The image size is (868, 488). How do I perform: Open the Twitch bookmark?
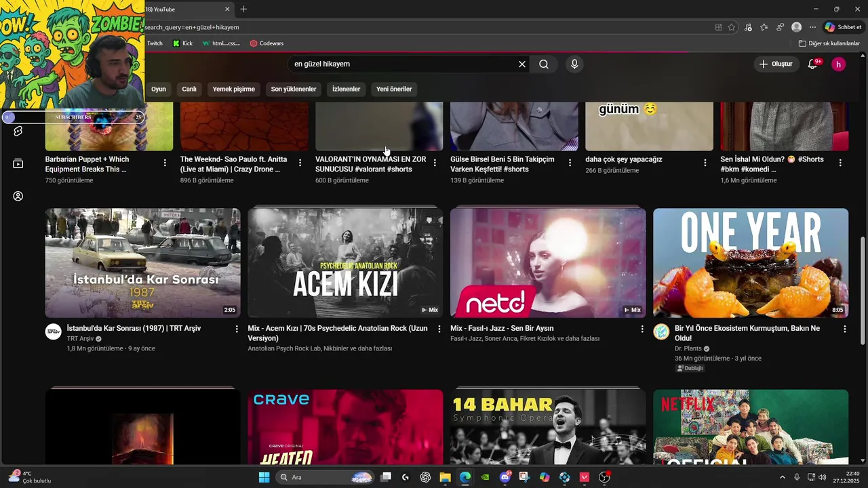[x=155, y=43]
